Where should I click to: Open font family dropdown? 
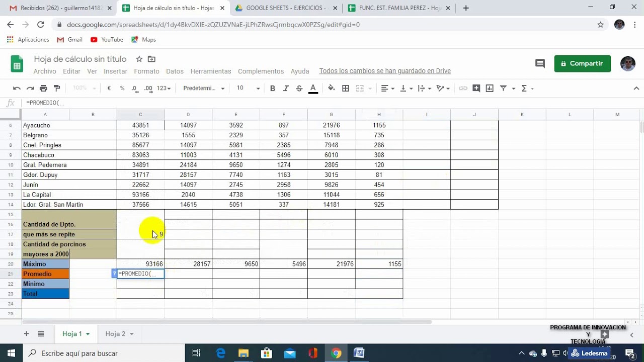(x=204, y=88)
